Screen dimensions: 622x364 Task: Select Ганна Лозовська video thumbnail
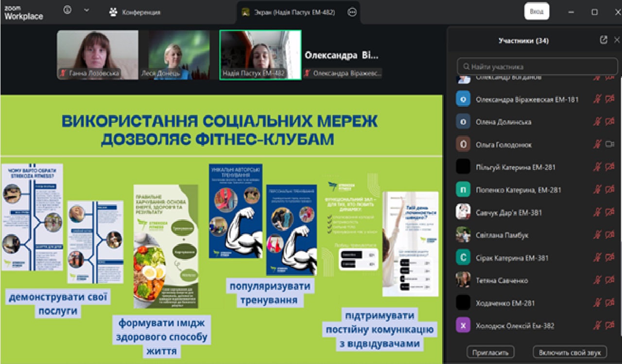pos(98,54)
